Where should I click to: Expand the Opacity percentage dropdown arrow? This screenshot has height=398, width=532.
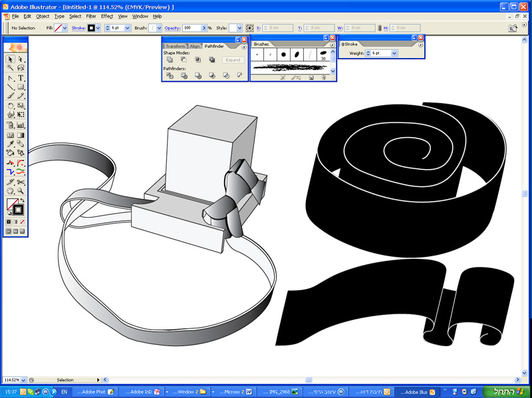click(x=203, y=28)
